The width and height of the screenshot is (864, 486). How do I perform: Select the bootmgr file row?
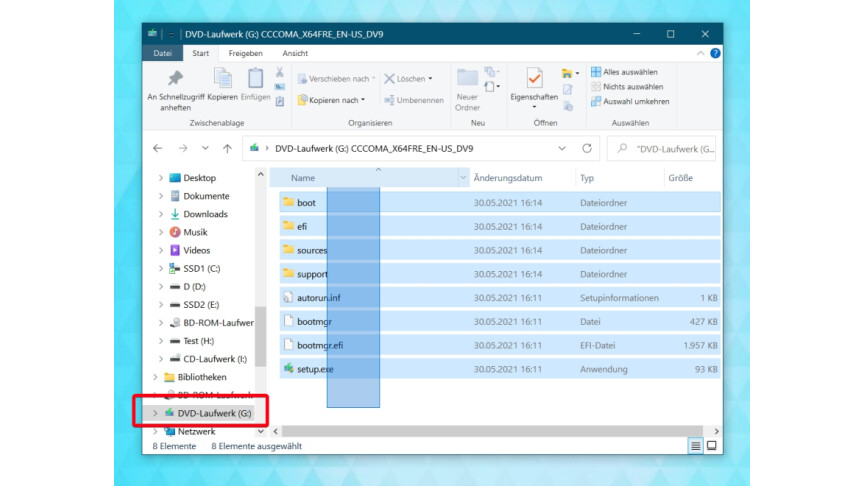pos(500,321)
